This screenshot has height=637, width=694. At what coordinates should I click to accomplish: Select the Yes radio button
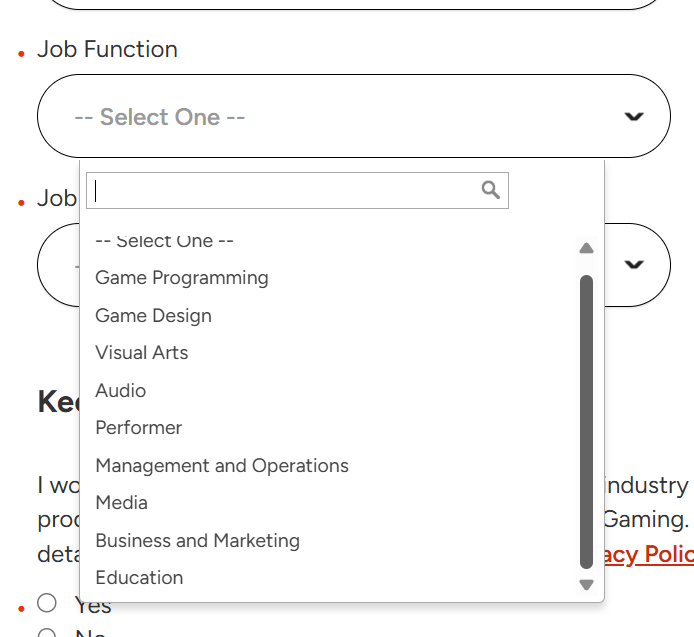point(47,602)
